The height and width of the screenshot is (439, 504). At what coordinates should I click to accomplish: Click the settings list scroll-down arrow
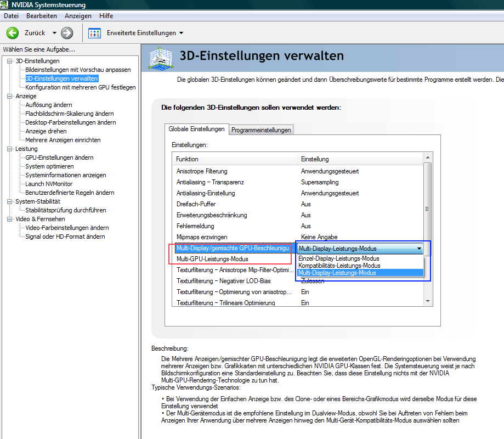click(x=428, y=301)
